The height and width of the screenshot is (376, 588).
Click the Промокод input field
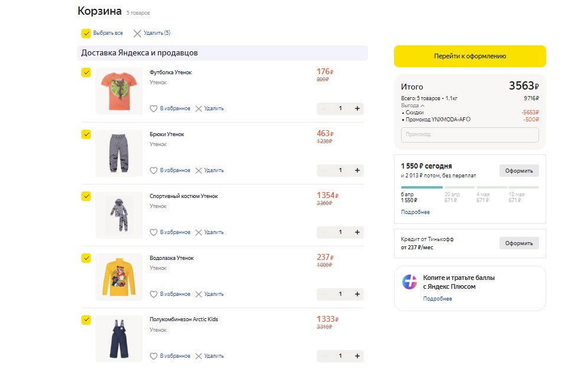pyautogui.click(x=469, y=135)
